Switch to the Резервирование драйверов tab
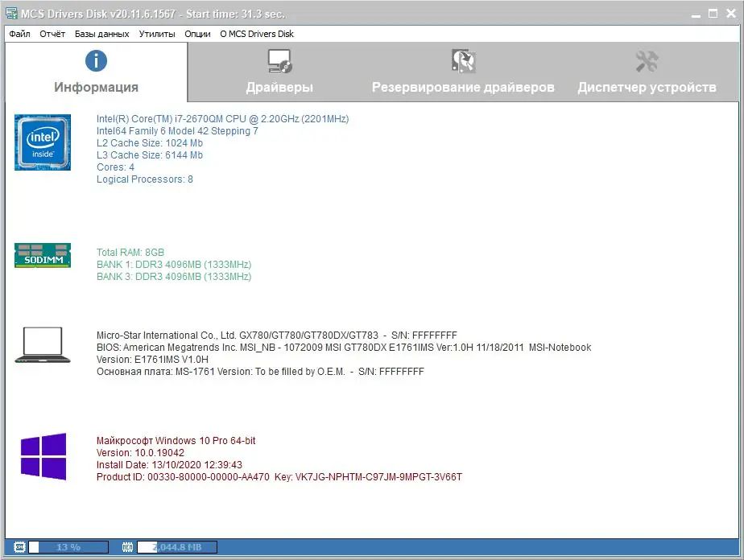The width and height of the screenshot is (744, 560). (x=463, y=72)
